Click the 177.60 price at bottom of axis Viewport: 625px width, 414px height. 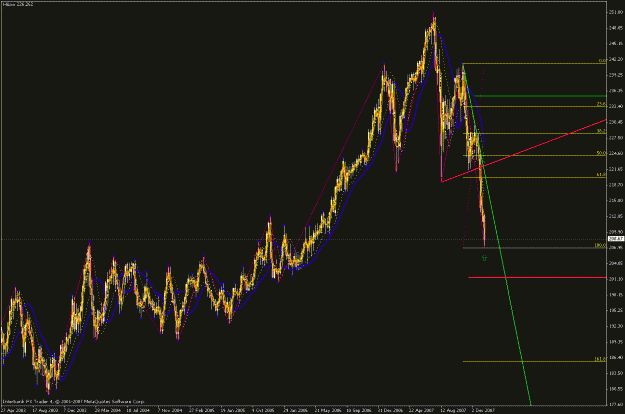click(x=615, y=405)
